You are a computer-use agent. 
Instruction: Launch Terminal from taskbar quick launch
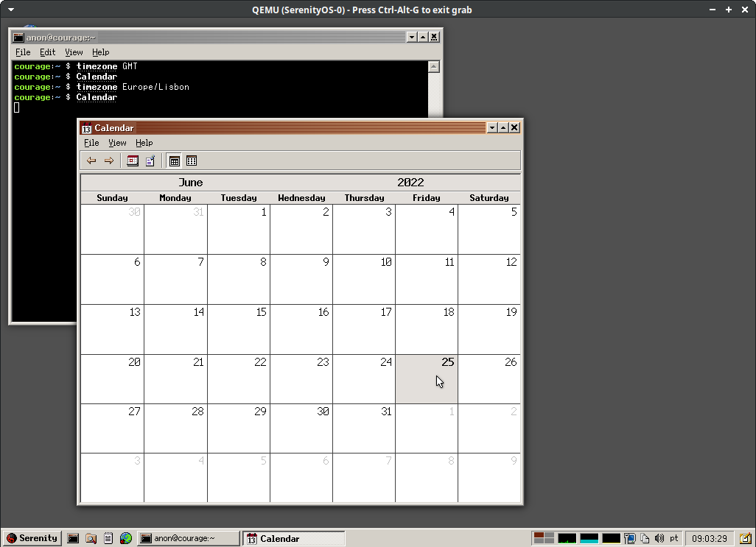click(x=73, y=538)
